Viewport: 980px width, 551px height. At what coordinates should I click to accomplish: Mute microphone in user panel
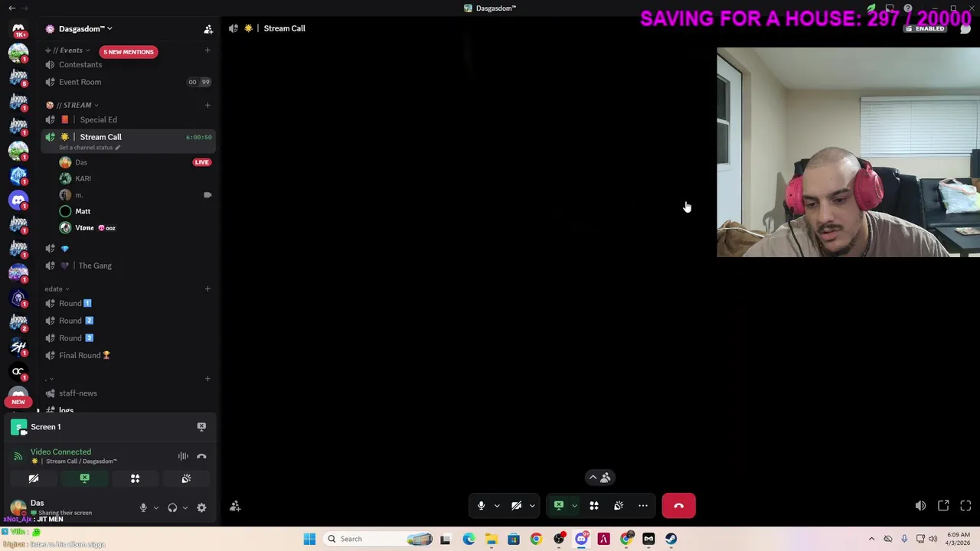point(143,508)
